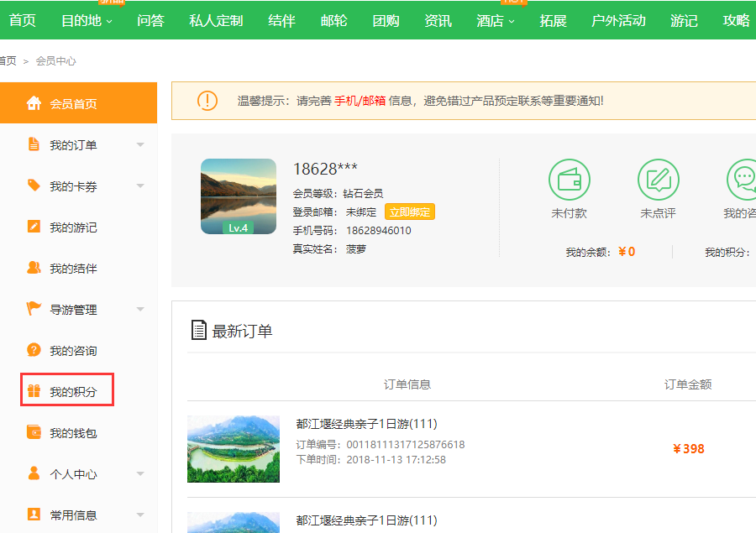Open the 目的地 dropdown in top navigation
The width and height of the screenshot is (756, 533).
(87, 21)
